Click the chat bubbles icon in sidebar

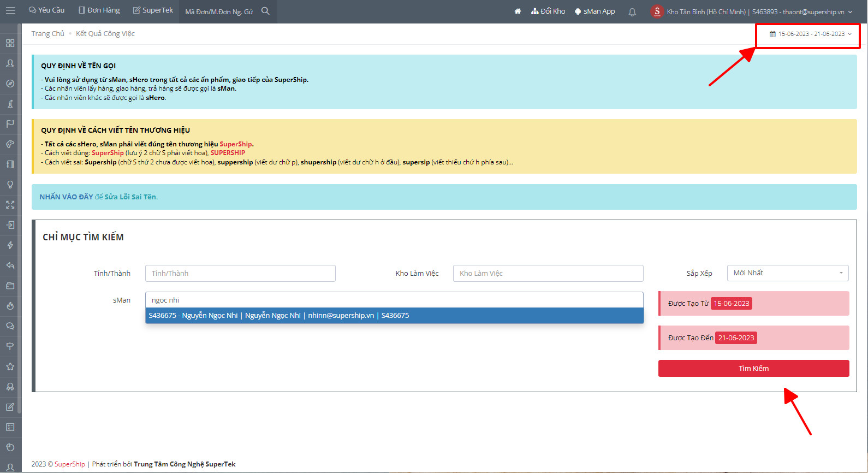(10, 326)
